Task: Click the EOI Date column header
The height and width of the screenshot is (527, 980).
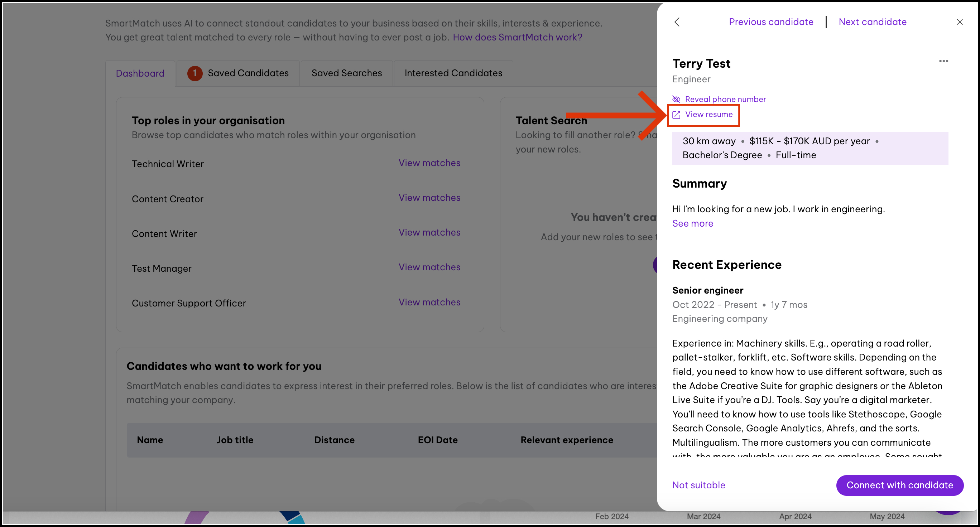Action: [437, 440]
